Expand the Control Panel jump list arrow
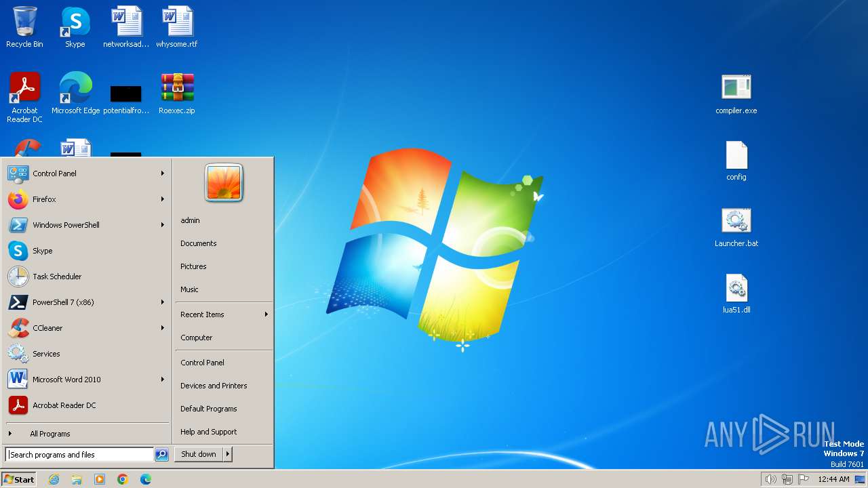 (163, 174)
